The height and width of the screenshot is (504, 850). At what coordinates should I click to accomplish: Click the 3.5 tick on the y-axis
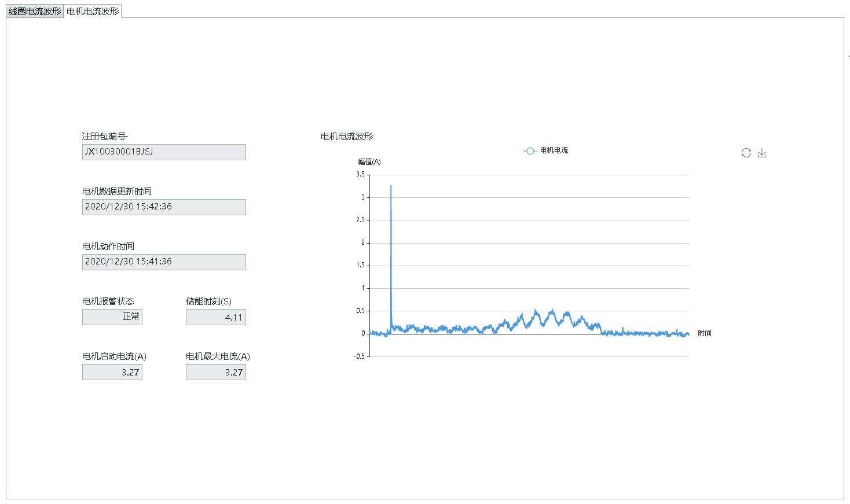(x=360, y=174)
